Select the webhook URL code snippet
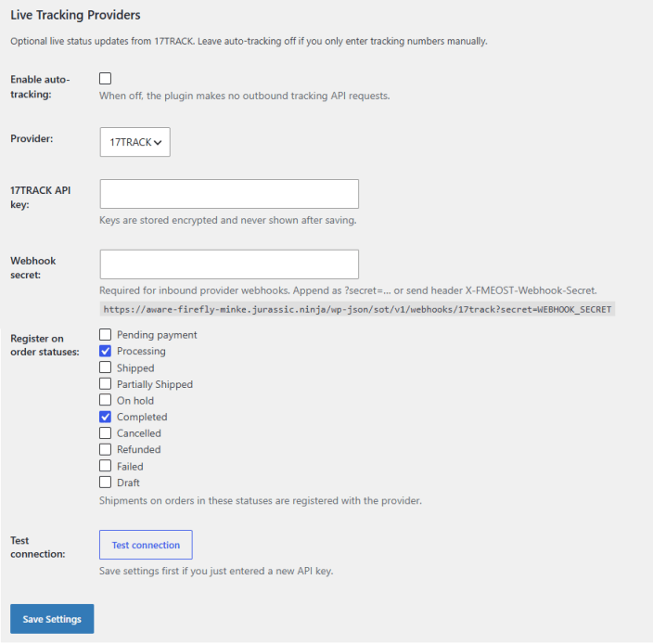Image resolution: width=653 pixels, height=644 pixels. (357, 309)
